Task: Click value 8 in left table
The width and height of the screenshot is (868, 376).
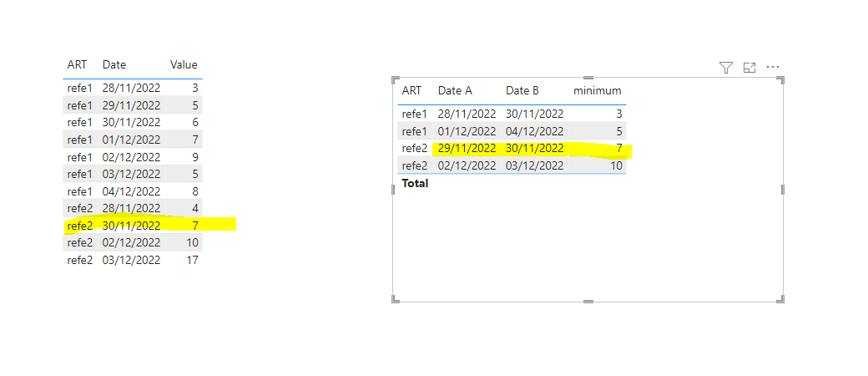Action: click(194, 191)
